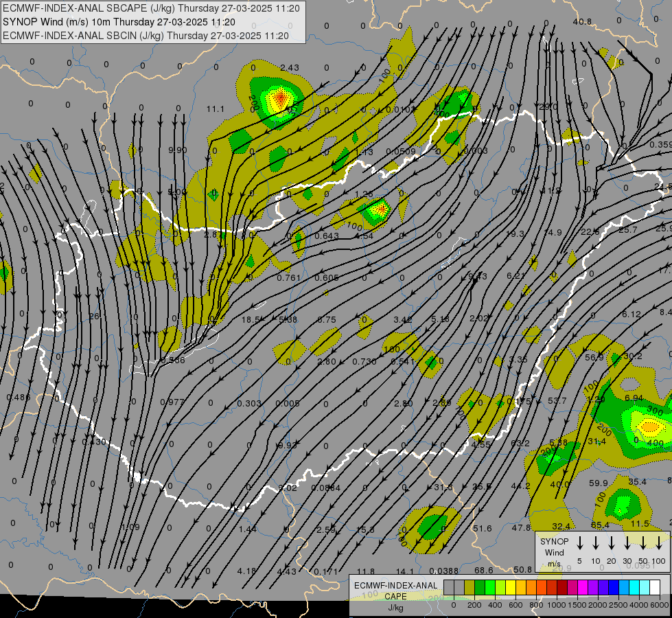The width and height of the screenshot is (672, 618).
Task: Click the '14.1' value on map
Action: pyautogui.click(x=404, y=571)
